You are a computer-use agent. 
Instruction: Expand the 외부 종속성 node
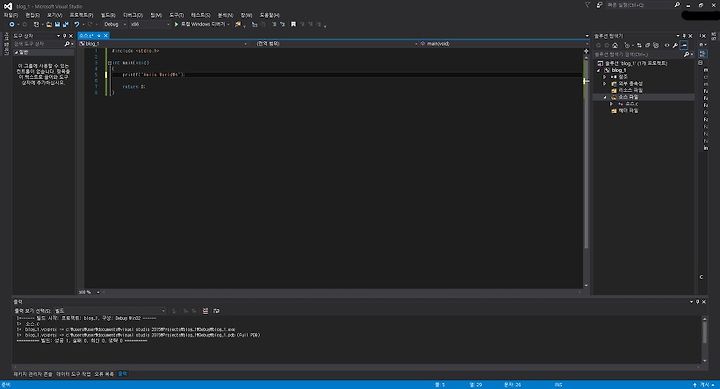pos(605,84)
